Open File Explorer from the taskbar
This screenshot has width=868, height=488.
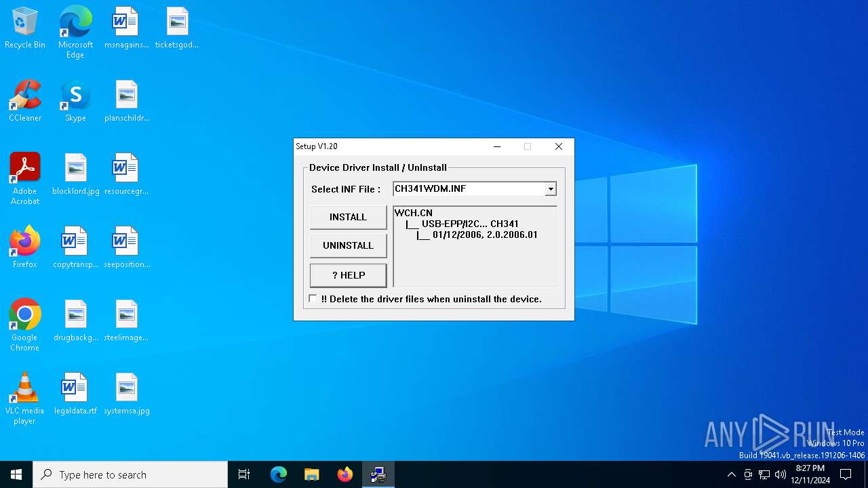[x=312, y=474]
